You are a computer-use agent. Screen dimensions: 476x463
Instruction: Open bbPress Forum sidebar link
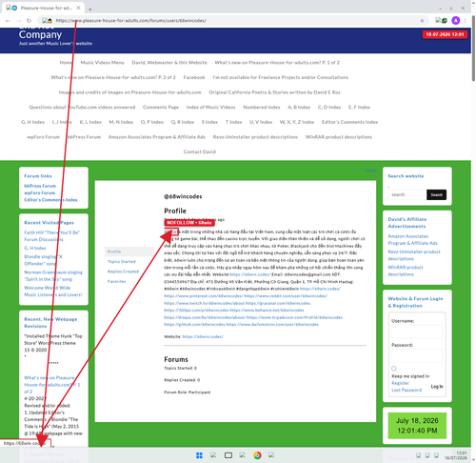(x=40, y=186)
